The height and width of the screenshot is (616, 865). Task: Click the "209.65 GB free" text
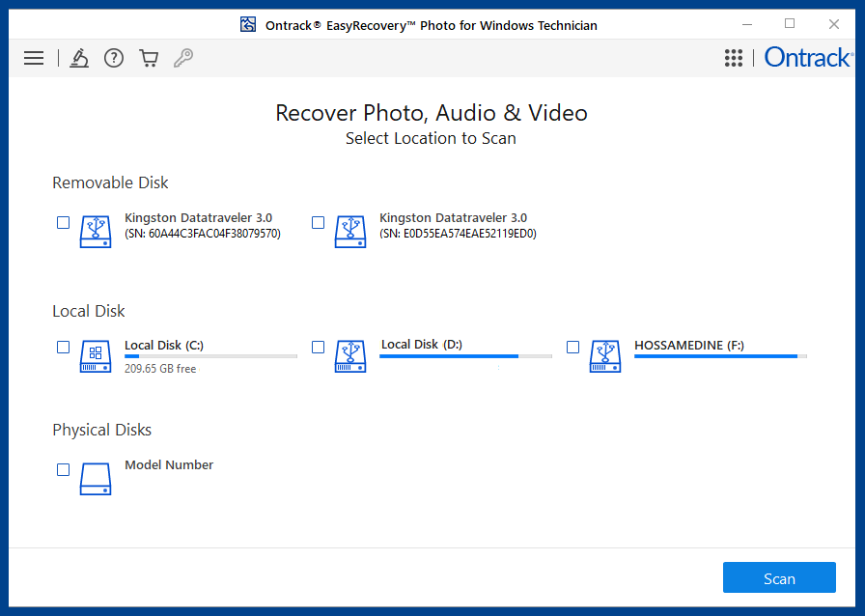[x=160, y=369]
